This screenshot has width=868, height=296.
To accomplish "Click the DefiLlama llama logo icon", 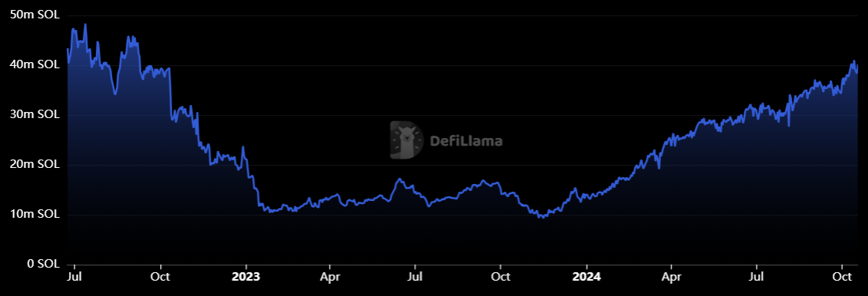I will pyautogui.click(x=406, y=140).
